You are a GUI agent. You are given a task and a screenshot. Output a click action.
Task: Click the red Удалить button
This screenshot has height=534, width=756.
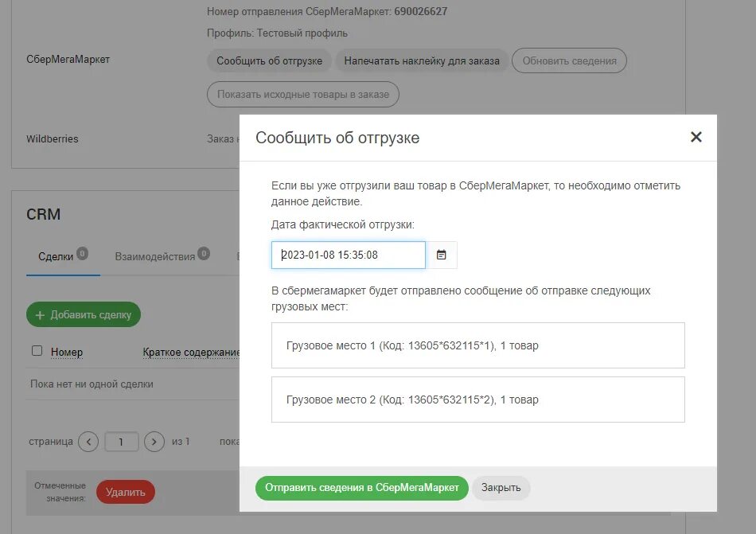(x=126, y=492)
